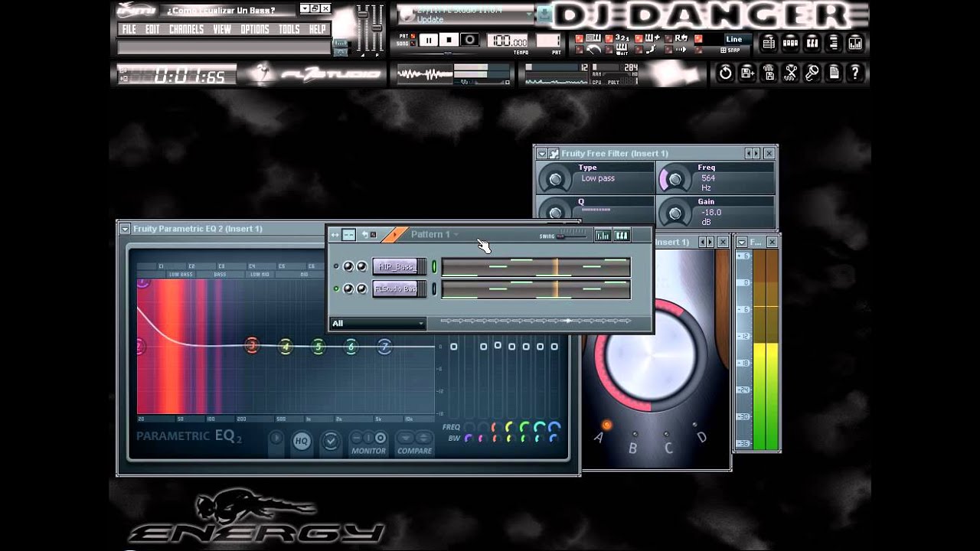The width and height of the screenshot is (980, 551).
Task: Show the mixer window icon
Action: coord(855,43)
